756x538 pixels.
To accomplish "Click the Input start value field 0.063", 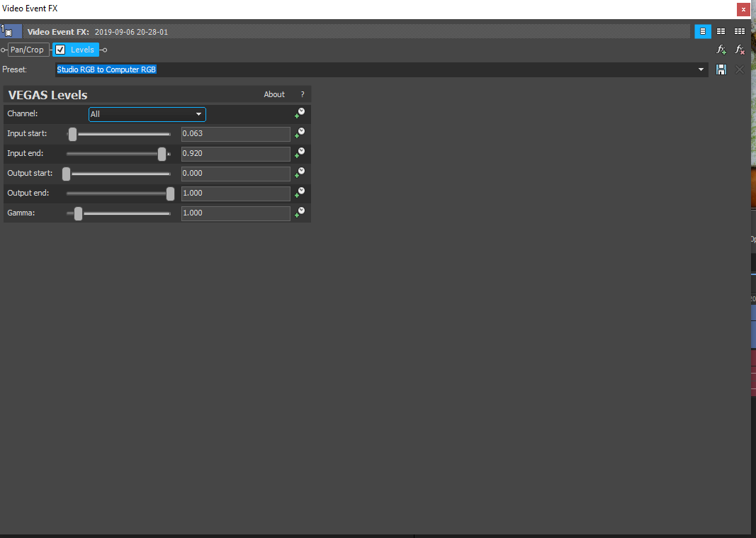I will (236, 134).
